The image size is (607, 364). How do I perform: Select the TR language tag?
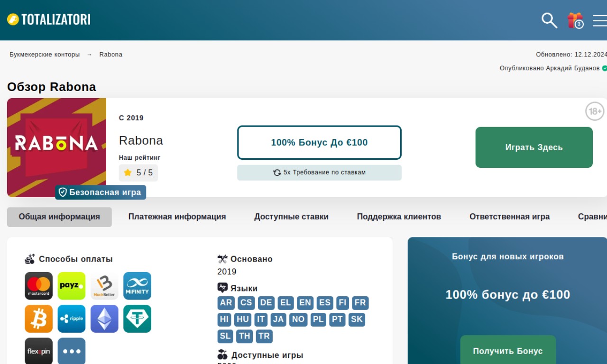tap(264, 336)
